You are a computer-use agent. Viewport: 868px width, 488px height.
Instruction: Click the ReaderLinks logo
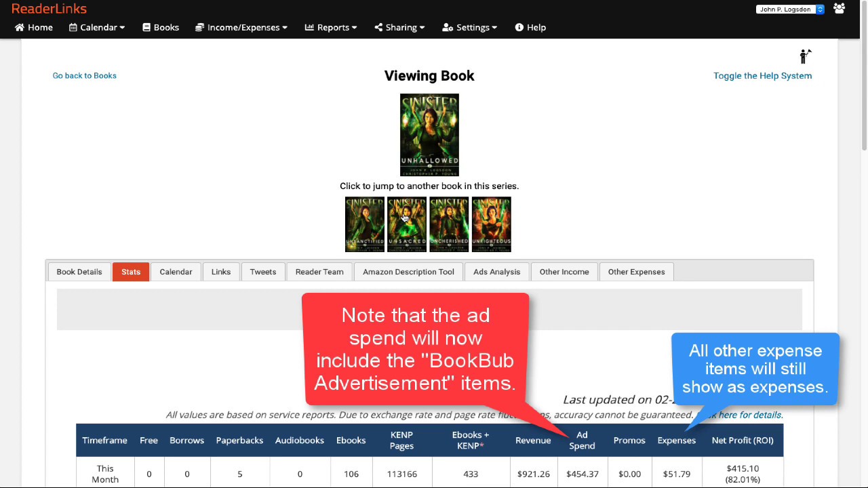[49, 9]
